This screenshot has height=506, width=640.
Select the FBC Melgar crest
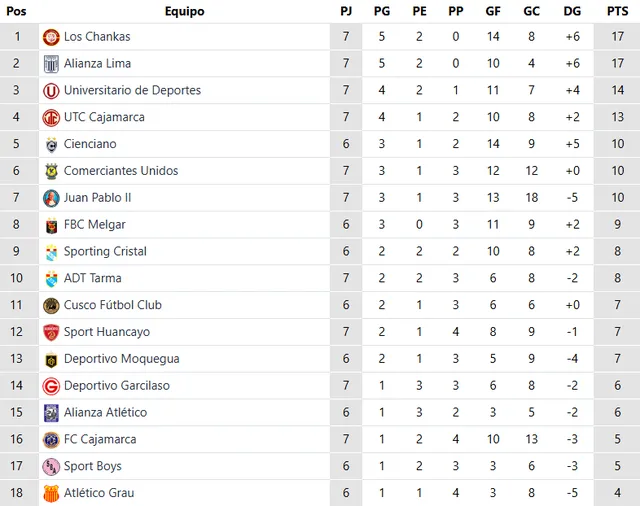tap(51, 225)
